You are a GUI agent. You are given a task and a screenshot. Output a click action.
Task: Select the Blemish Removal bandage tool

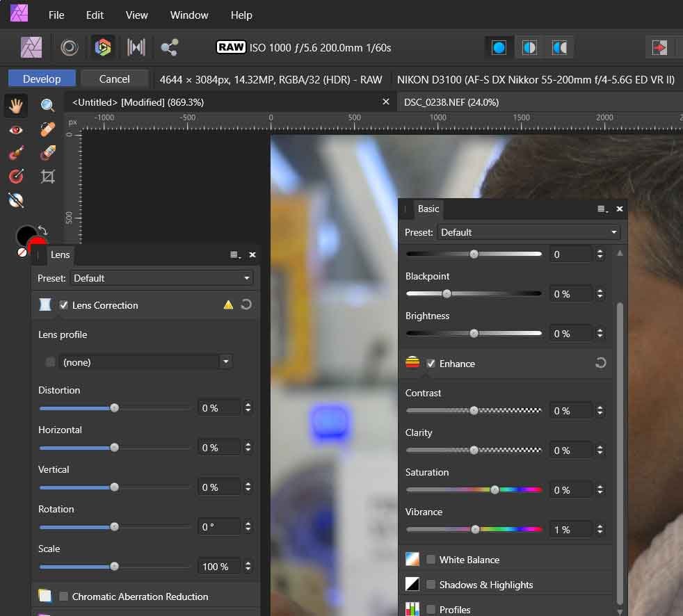[x=47, y=130]
